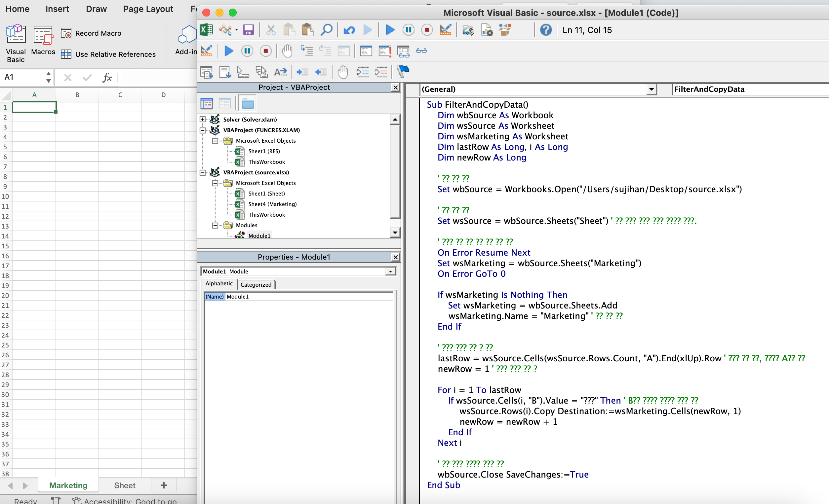Viewport: 829px width, 504px height.
Task: Click the Parameter Info icon
Action: (x=261, y=72)
